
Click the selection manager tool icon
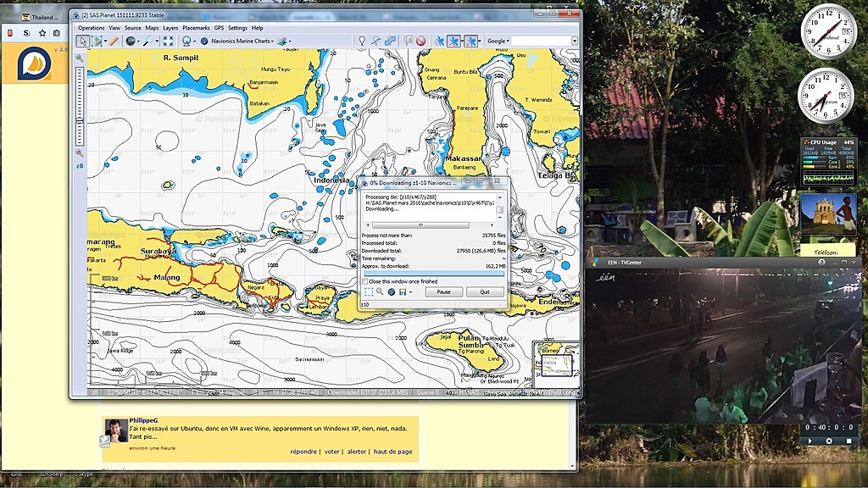point(97,41)
